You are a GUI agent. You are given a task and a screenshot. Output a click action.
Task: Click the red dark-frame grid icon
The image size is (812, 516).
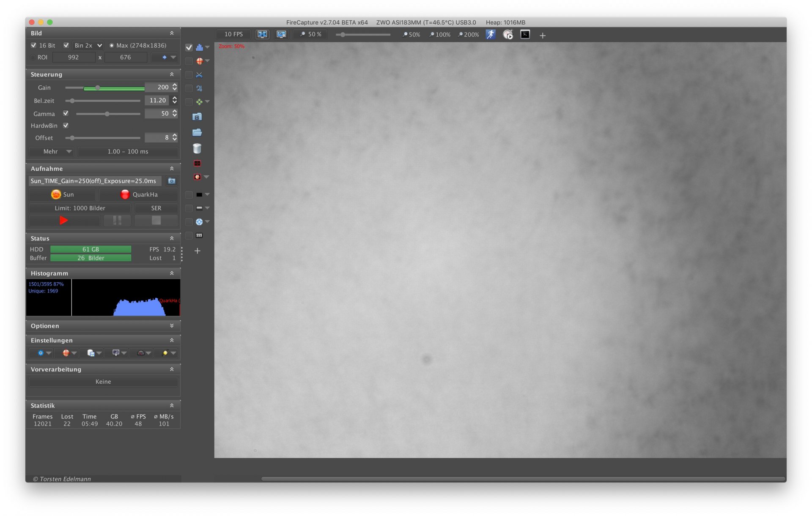pyautogui.click(x=197, y=163)
